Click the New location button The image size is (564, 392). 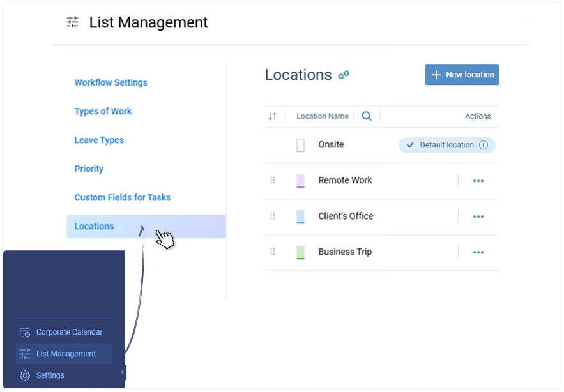[462, 75]
